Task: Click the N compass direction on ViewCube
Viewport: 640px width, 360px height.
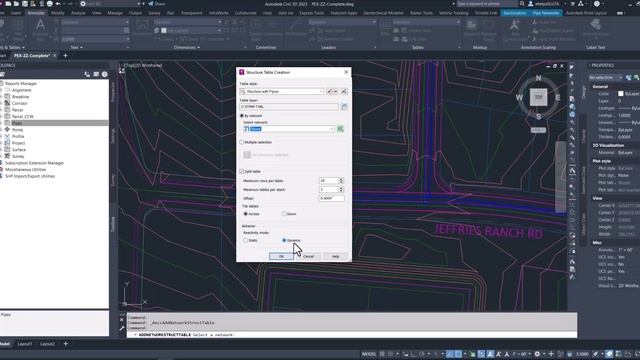Action: [x=538, y=78]
